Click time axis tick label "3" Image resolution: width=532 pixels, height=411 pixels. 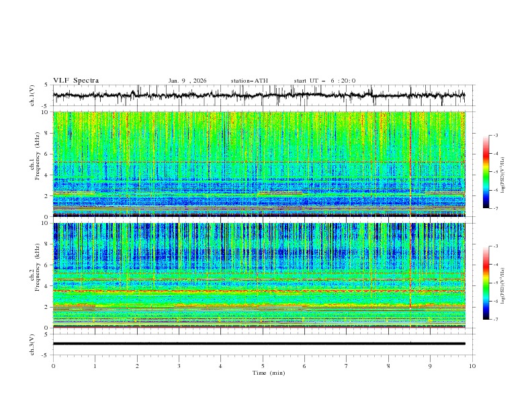[179, 366]
